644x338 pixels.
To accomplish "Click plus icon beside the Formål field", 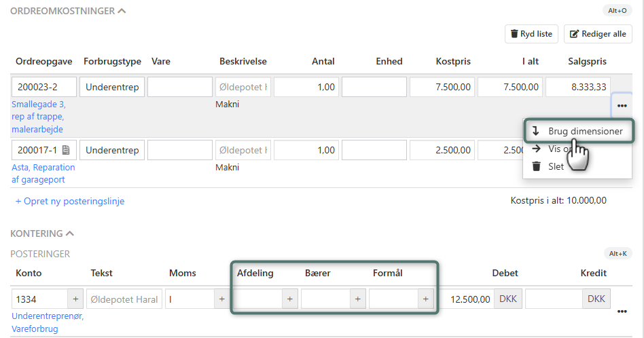I will pyautogui.click(x=425, y=299).
